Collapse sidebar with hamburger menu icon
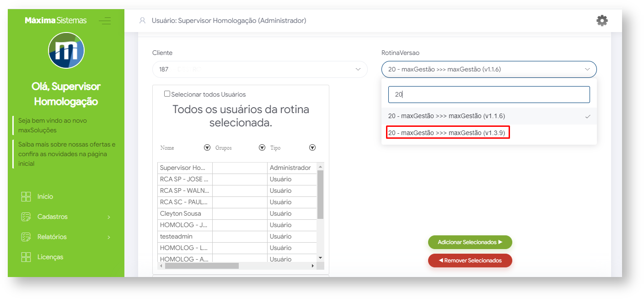The height and width of the screenshot is (299, 644). point(105,21)
